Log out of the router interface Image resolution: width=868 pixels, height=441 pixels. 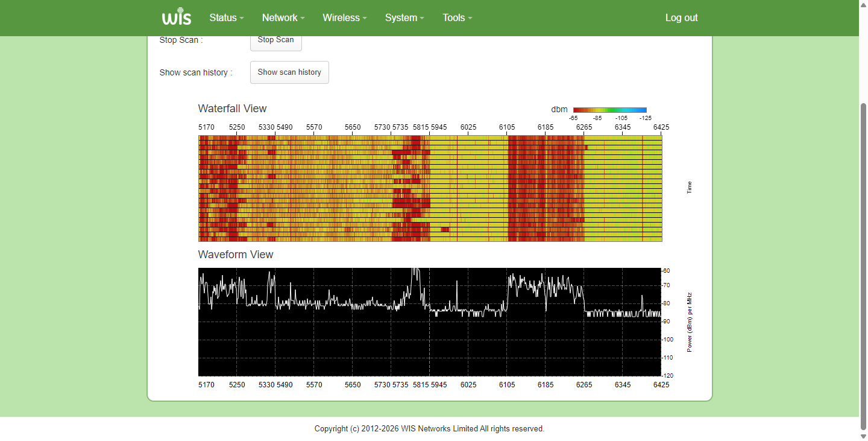click(681, 18)
